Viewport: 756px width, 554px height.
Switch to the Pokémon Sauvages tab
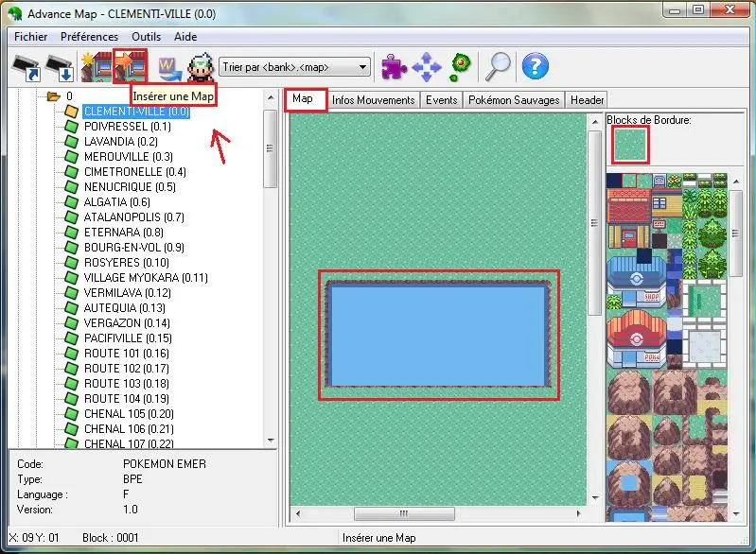(514, 99)
